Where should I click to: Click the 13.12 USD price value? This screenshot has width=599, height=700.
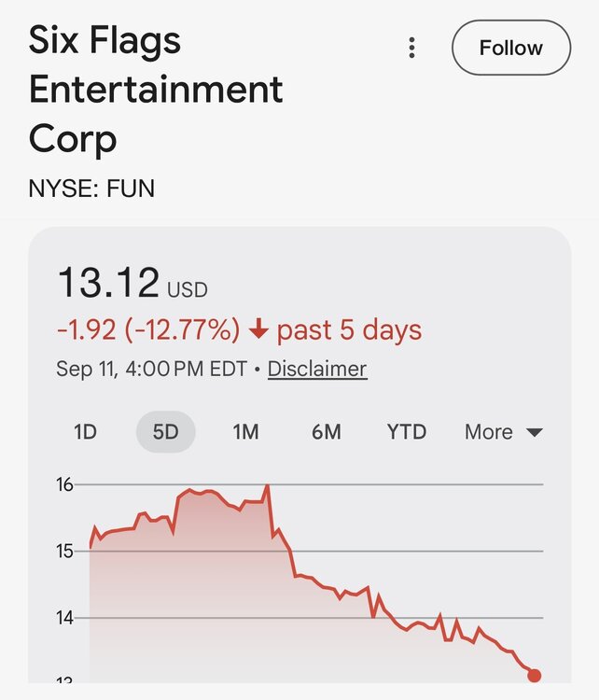(132, 283)
